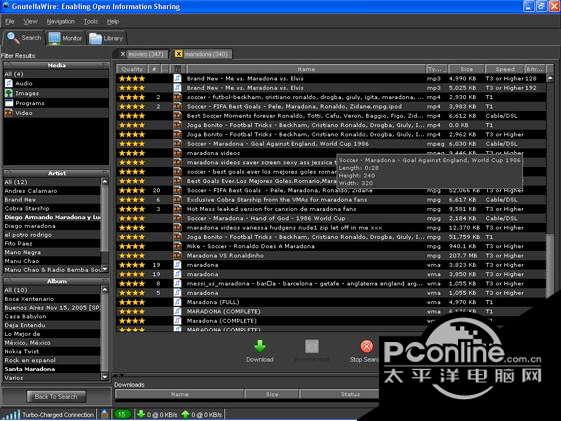Click the upload speed arrow in status bar
This screenshot has height=421, width=561.
point(185,414)
